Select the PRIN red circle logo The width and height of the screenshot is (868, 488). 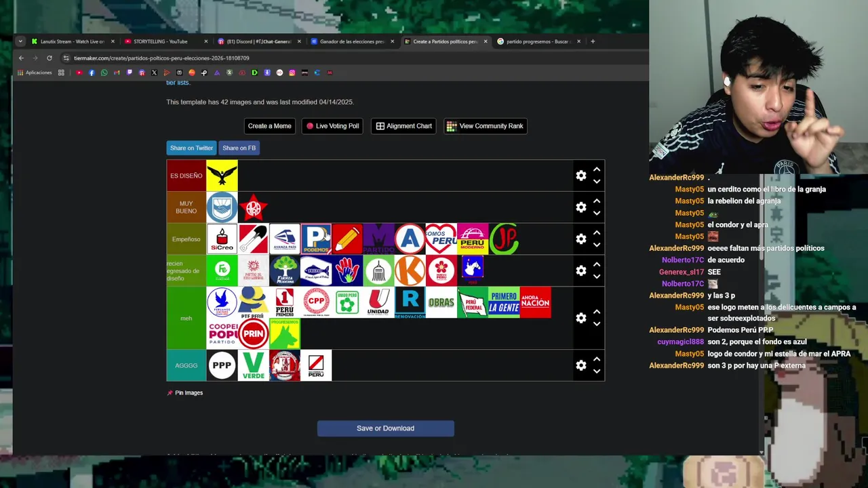(254, 333)
